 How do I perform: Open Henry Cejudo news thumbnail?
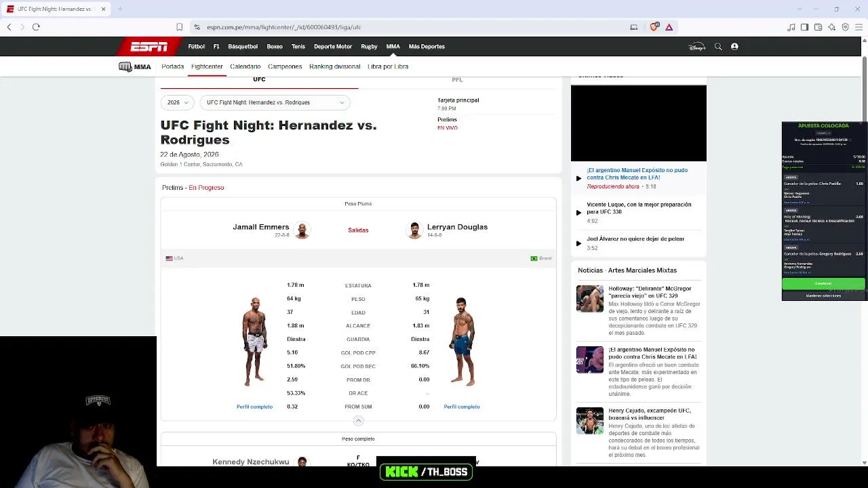(x=590, y=421)
